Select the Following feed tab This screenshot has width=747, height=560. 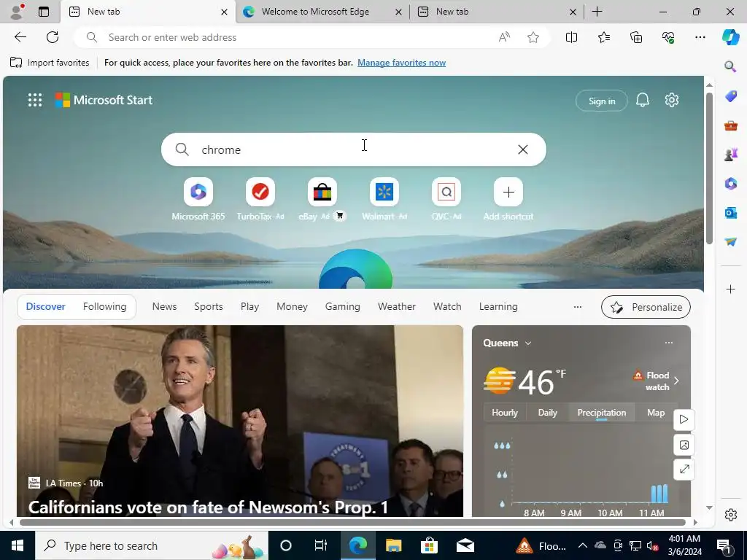[104, 307]
